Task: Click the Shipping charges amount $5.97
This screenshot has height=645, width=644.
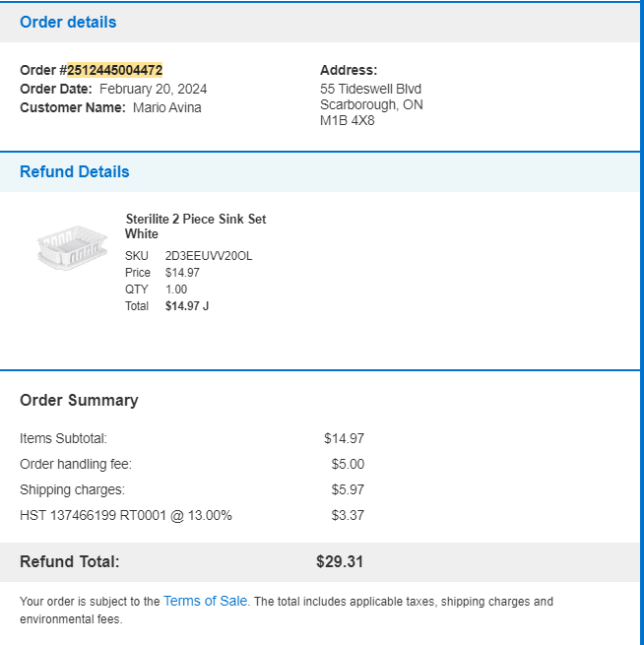Action: [x=348, y=489]
